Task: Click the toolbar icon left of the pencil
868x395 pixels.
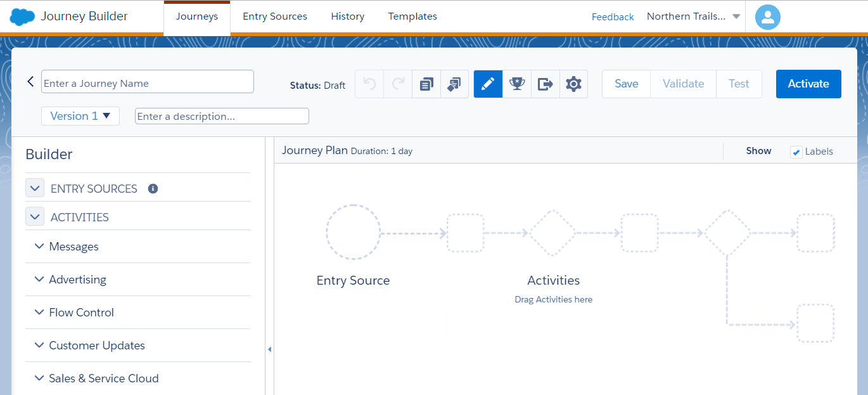Action: [x=454, y=84]
